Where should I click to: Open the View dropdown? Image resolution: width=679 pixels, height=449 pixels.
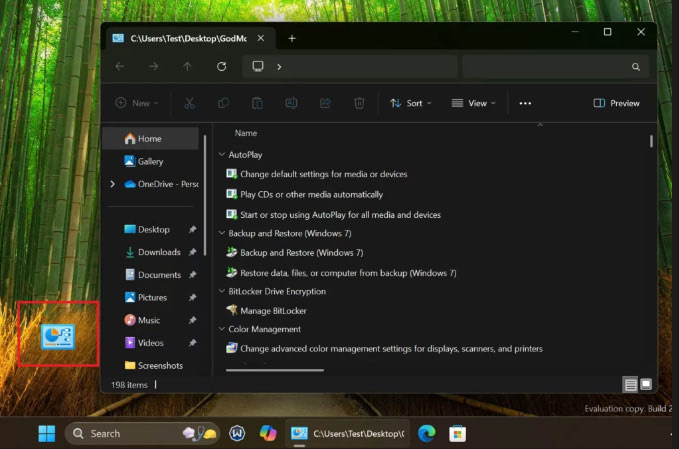click(x=473, y=103)
